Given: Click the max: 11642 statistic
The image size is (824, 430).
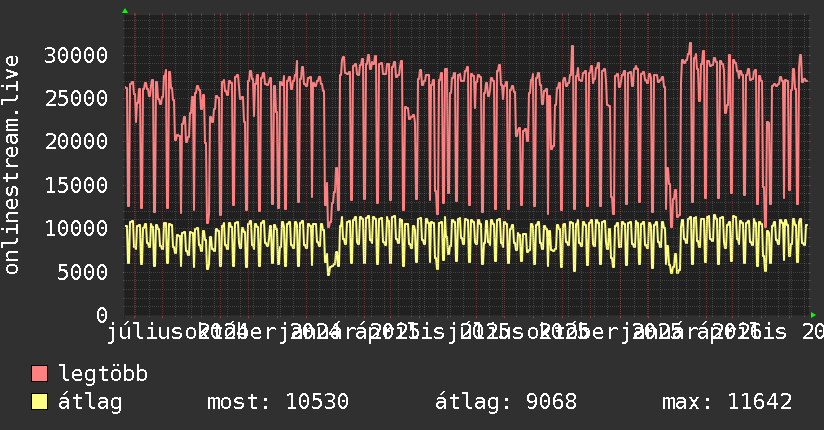Looking at the screenshot, I should pyautogui.click(x=727, y=402).
